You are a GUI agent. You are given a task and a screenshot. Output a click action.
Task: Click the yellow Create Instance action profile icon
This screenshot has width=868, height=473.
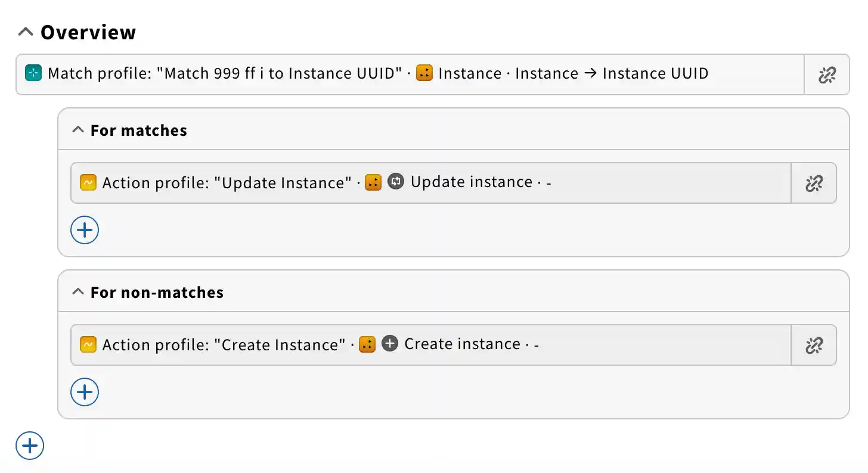[x=88, y=344]
